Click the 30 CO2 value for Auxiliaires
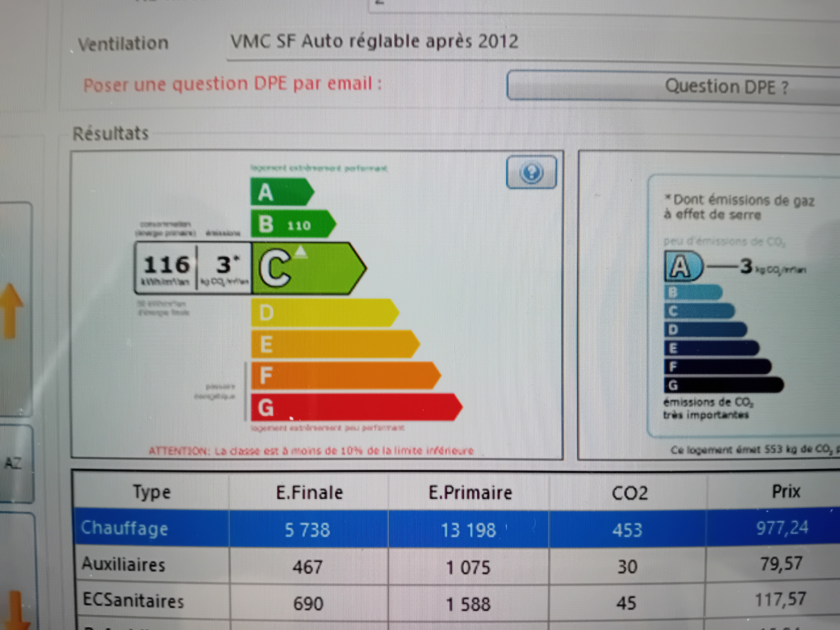 pos(627,567)
